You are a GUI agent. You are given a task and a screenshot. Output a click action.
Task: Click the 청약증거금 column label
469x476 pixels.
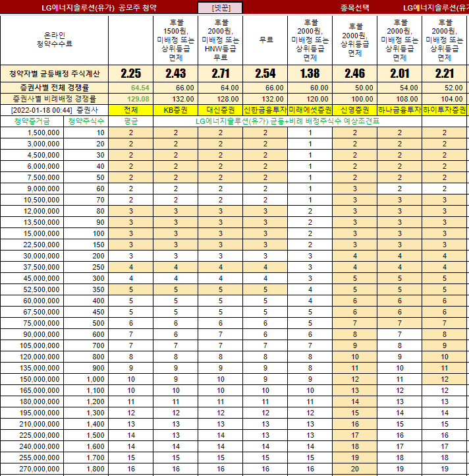(32, 121)
